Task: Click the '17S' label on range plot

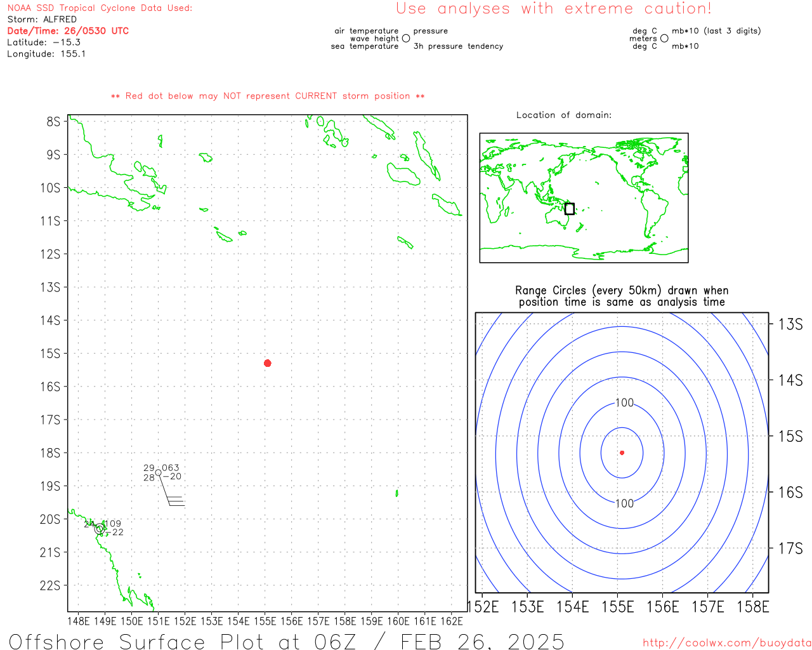Action: pyautogui.click(x=790, y=548)
